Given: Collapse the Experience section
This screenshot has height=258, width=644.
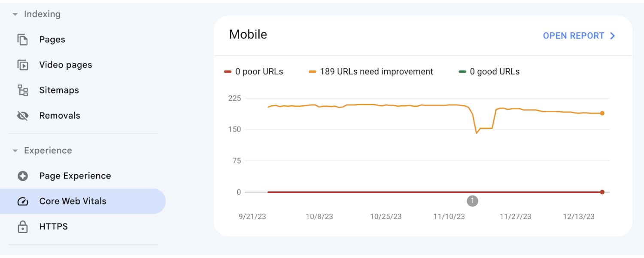Looking at the screenshot, I should pos(14,150).
